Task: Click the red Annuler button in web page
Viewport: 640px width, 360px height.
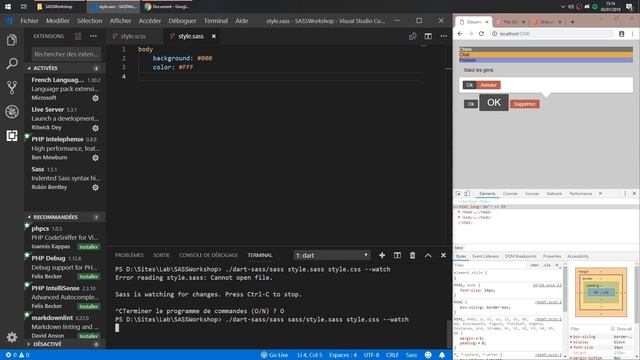Action: (488, 85)
